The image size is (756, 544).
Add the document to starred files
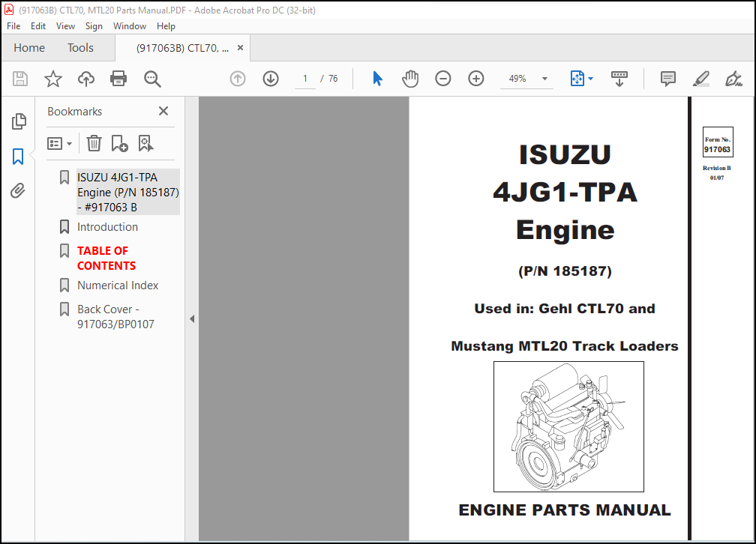click(53, 79)
